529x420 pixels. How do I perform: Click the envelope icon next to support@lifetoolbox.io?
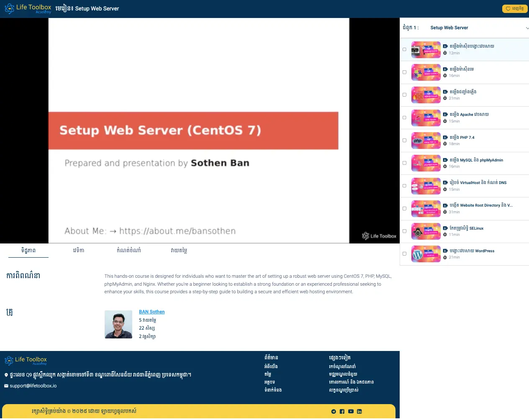pos(6,386)
